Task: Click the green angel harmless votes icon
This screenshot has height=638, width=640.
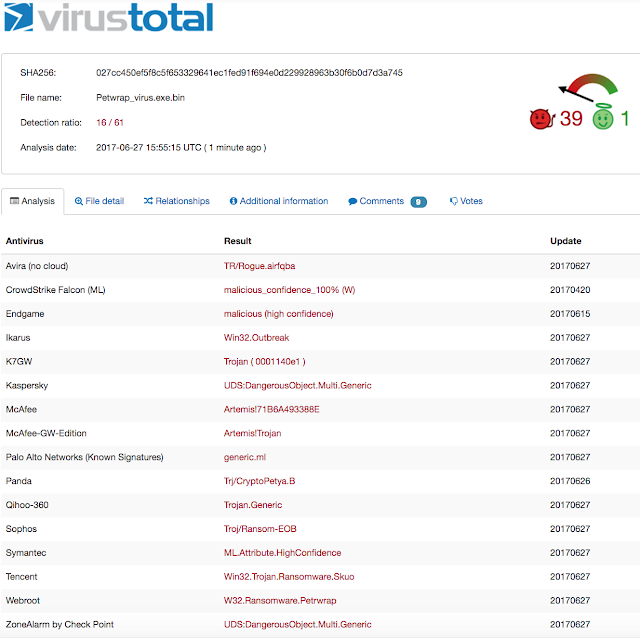Action: [x=603, y=116]
